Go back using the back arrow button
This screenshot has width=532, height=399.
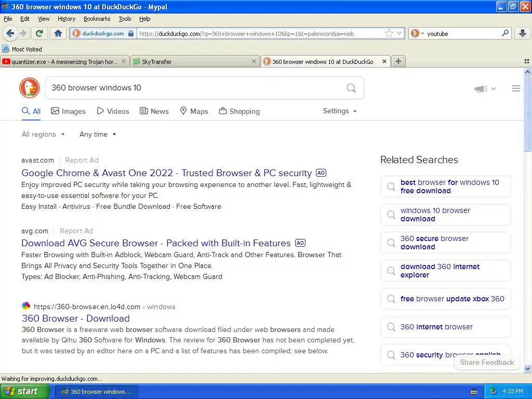click(x=10, y=33)
